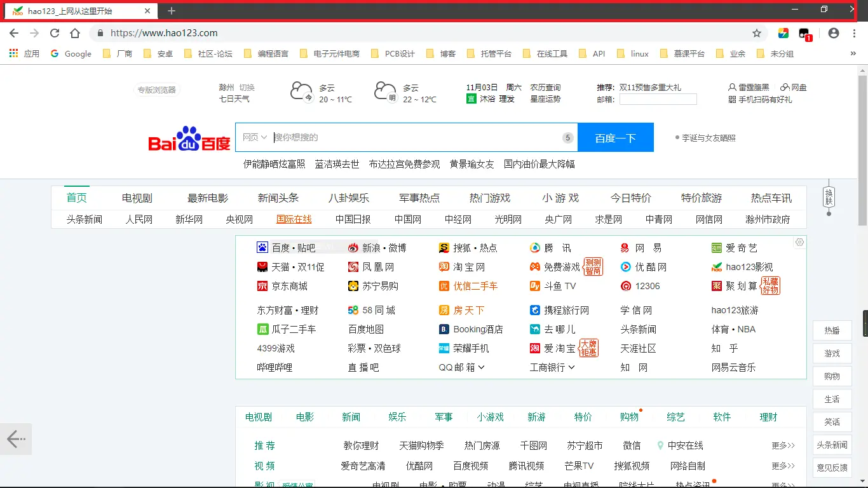Open the site grid settings gear
Image resolution: width=868 pixels, height=488 pixels.
[799, 242]
